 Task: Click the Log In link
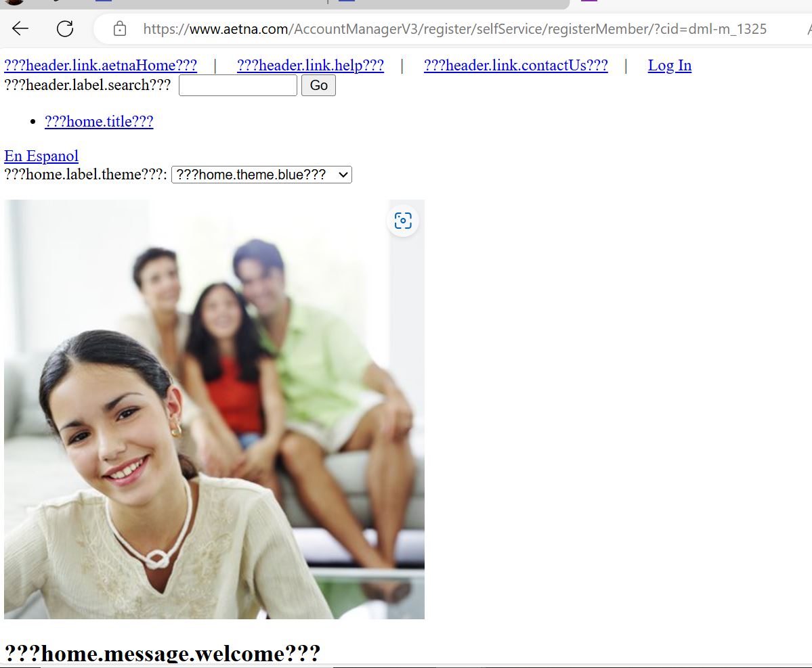(x=670, y=65)
